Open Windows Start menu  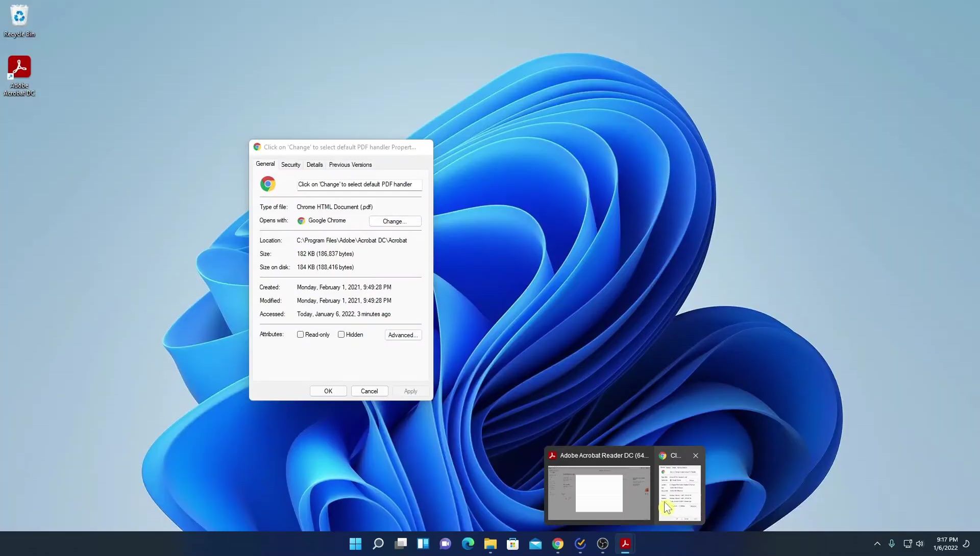tap(356, 544)
